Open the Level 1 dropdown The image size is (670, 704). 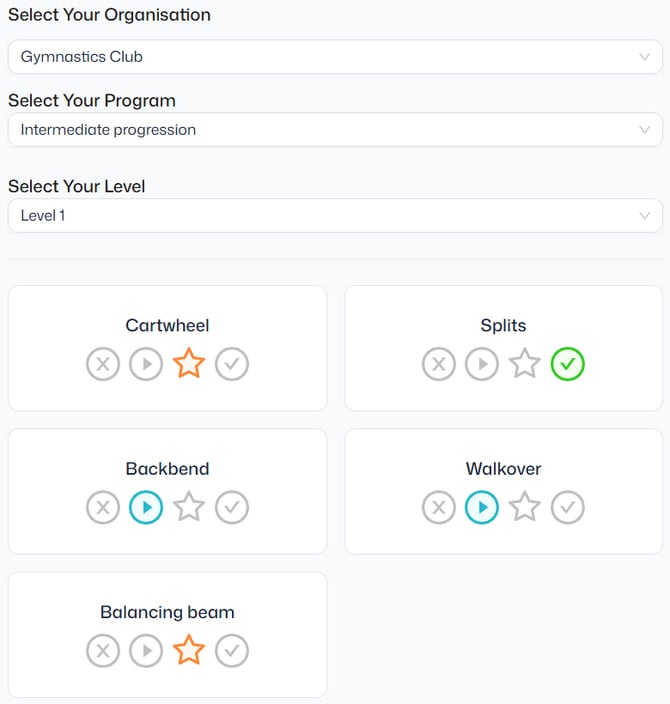pyautogui.click(x=335, y=216)
